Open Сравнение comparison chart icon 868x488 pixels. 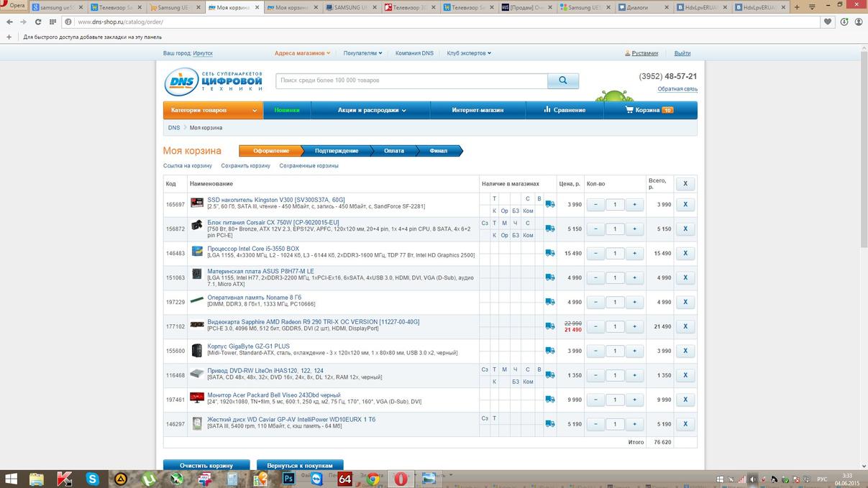547,110
